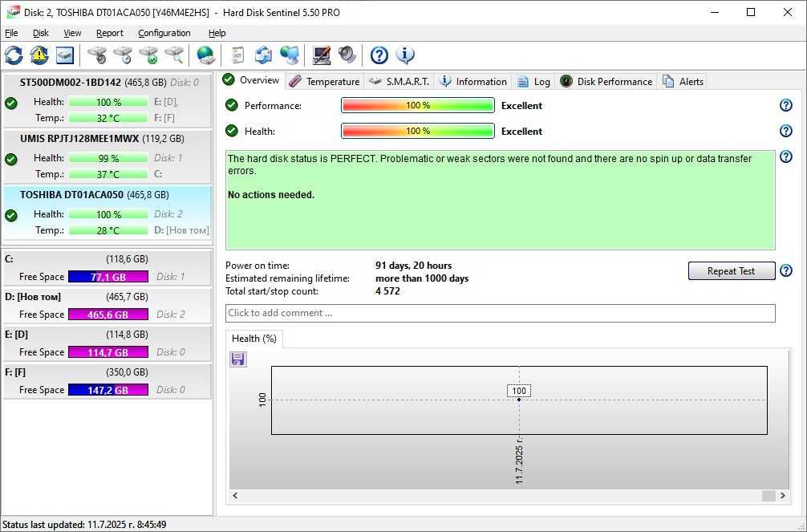Select the ST500DM002-1BD142 disk entry
807x532 pixels.
[x=107, y=100]
